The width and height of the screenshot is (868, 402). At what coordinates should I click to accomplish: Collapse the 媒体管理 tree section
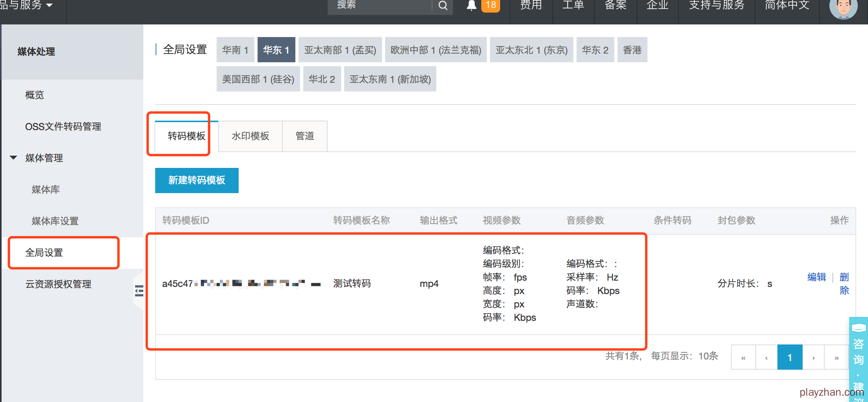(13, 158)
